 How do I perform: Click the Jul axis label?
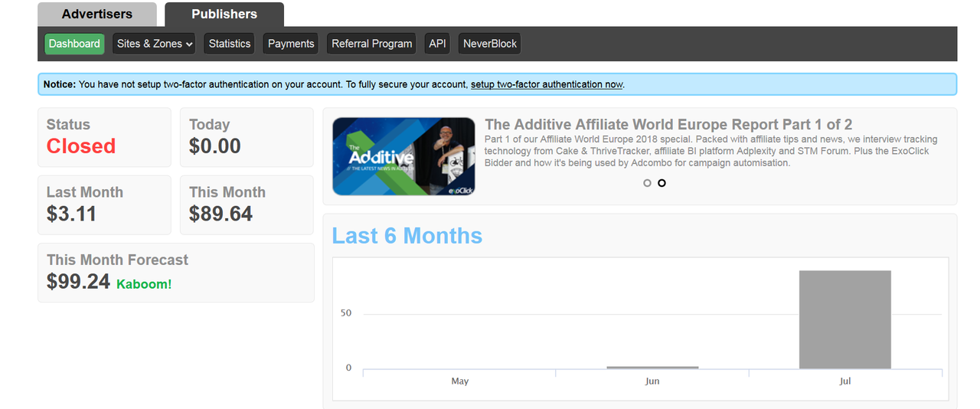pyautogui.click(x=845, y=381)
